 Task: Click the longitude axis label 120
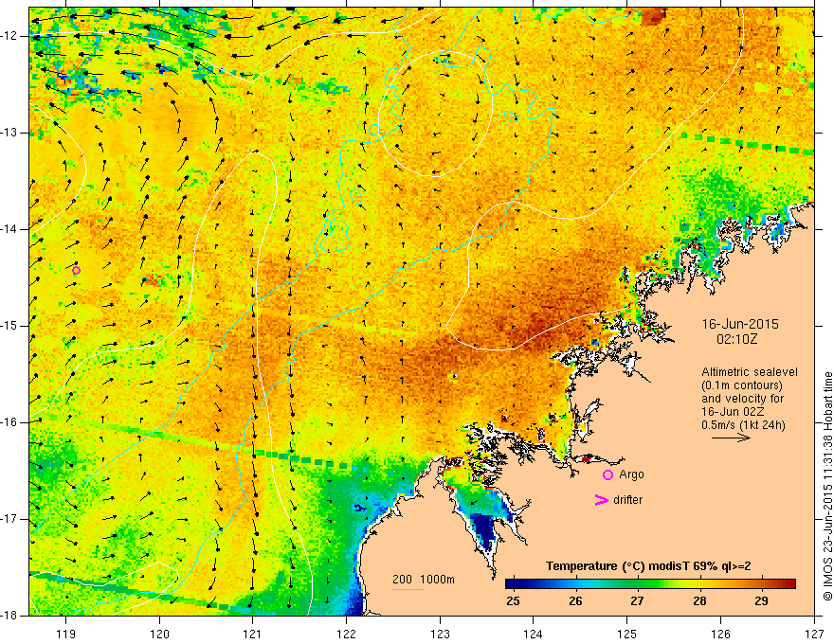(159, 634)
